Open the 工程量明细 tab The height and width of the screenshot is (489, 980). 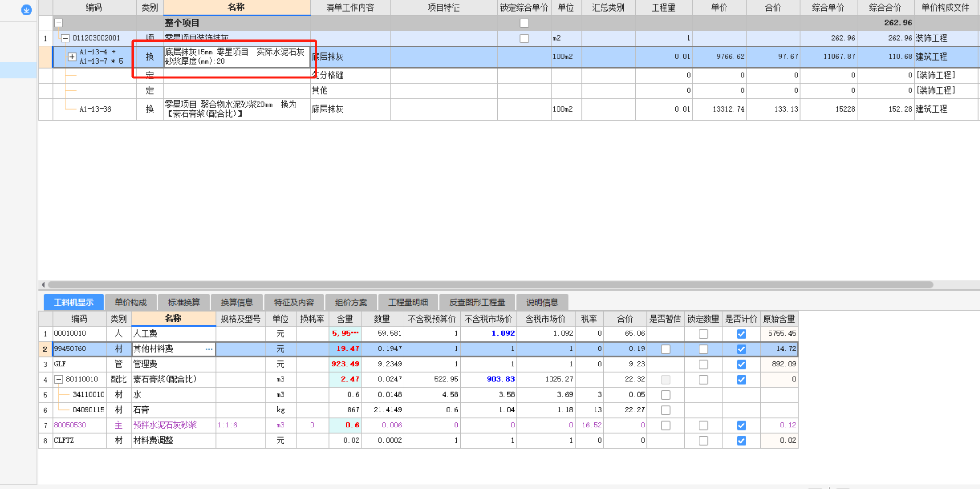point(408,302)
